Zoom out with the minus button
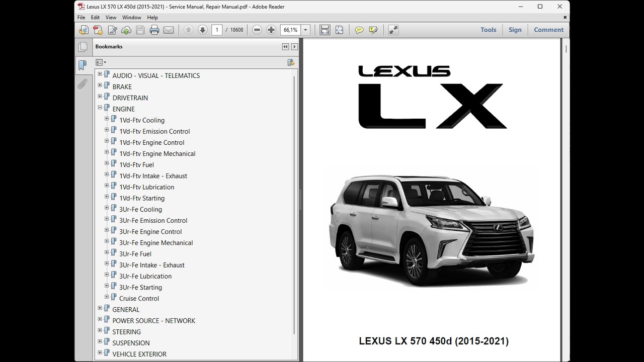The height and width of the screenshot is (362, 644). (x=257, y=30)
